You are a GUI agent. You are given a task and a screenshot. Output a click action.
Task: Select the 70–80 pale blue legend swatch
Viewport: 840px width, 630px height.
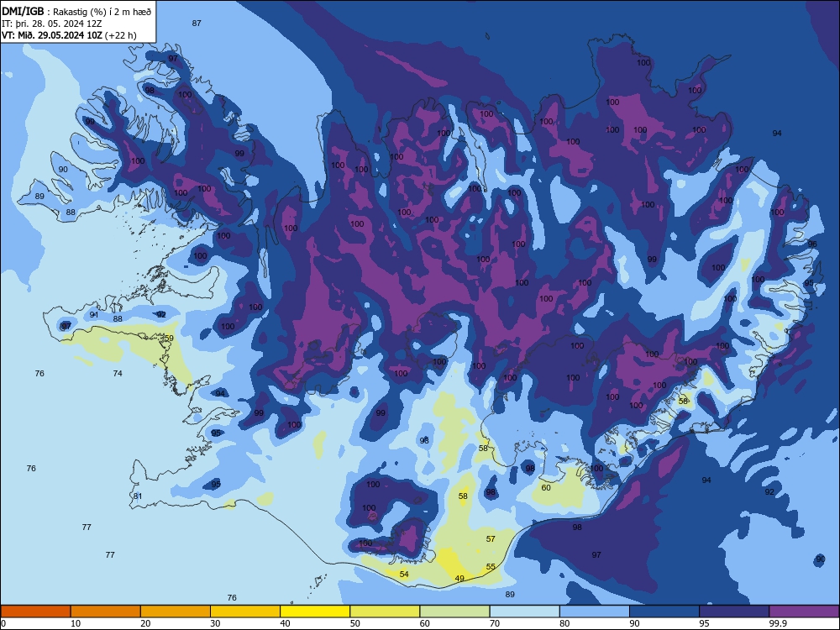[525, 612]
